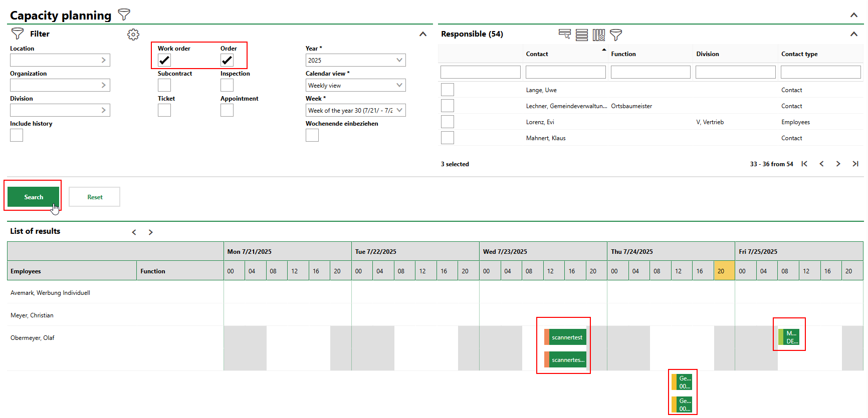Collapse the Responsible panel
The width and height of the screenshot is (868, 418).
pos(854,34)
